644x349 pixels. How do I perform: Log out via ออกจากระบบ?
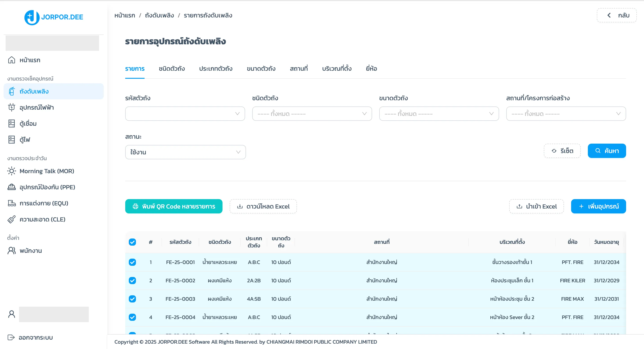pyautogui.click(x=35, y=338)
